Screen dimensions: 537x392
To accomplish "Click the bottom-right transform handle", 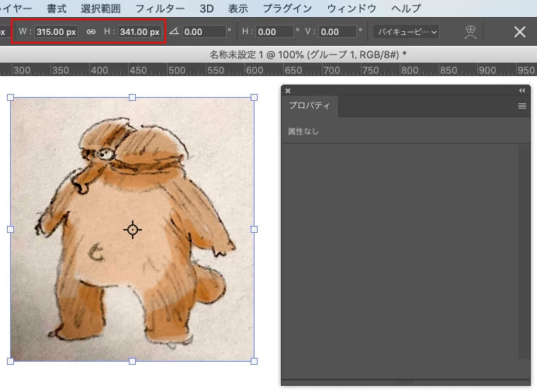I will (254, 361).
